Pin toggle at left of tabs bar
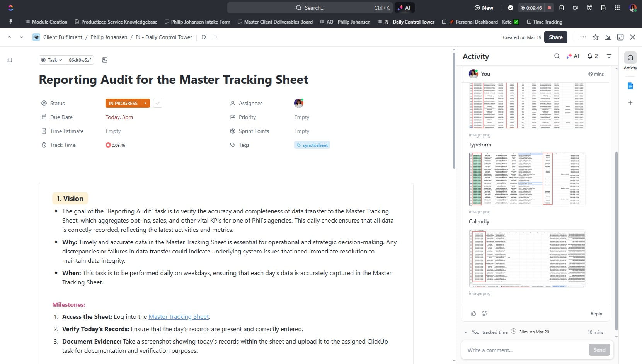 point(10,22)
